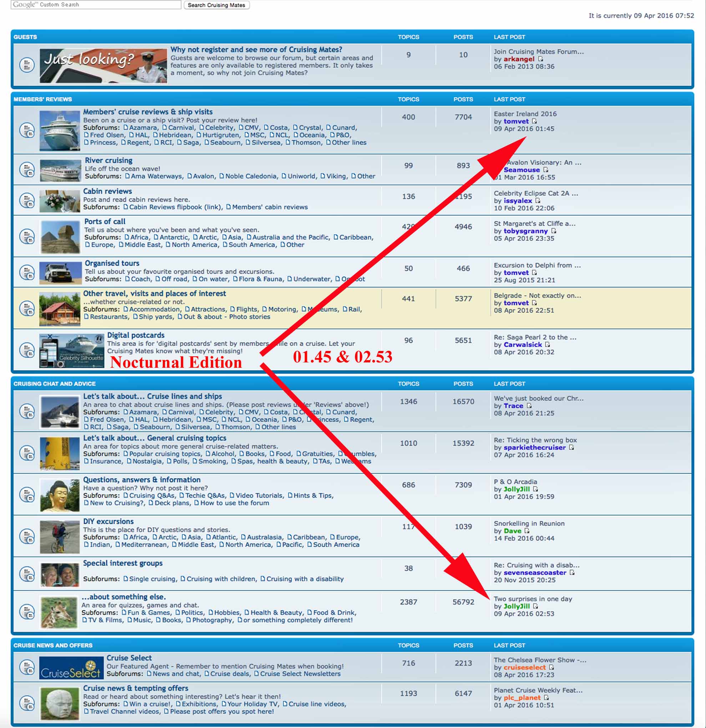Open the Cruise news & tempting offers forum

coord(136,688)
